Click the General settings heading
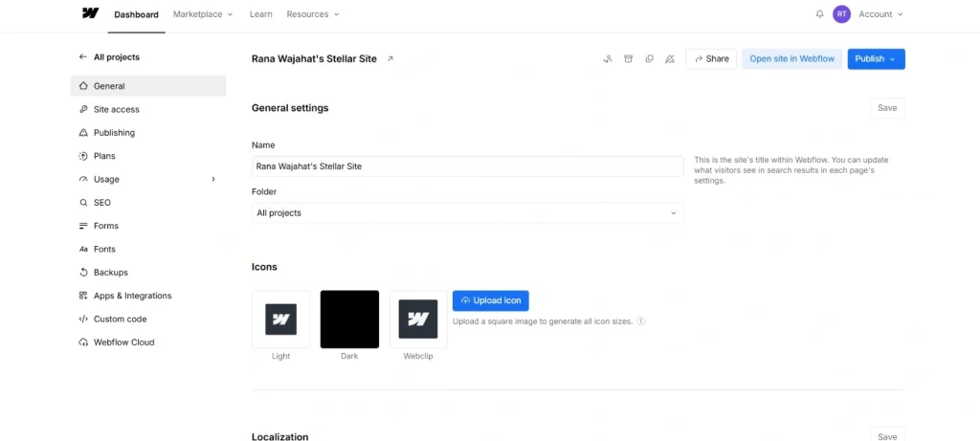 pos(290,108)
